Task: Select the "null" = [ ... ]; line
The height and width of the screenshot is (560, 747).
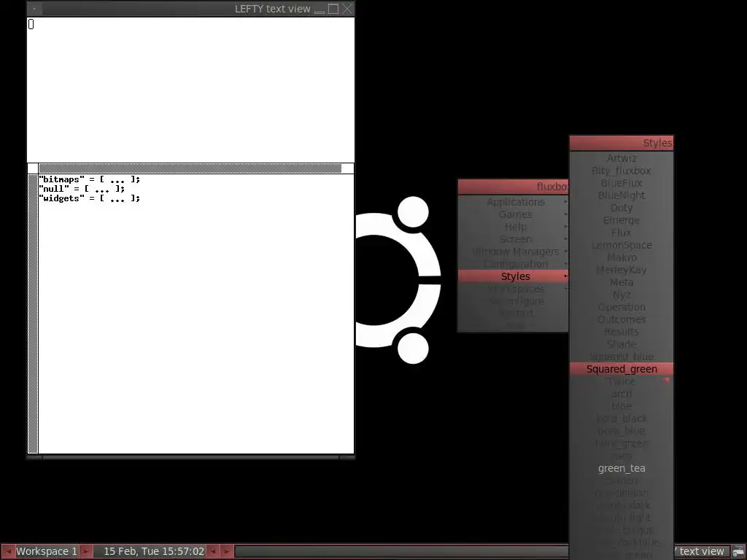Action: tap(82, 189)
